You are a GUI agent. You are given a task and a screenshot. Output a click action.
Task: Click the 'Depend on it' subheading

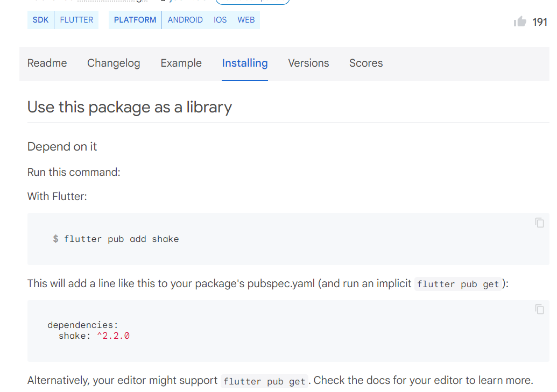62,147
